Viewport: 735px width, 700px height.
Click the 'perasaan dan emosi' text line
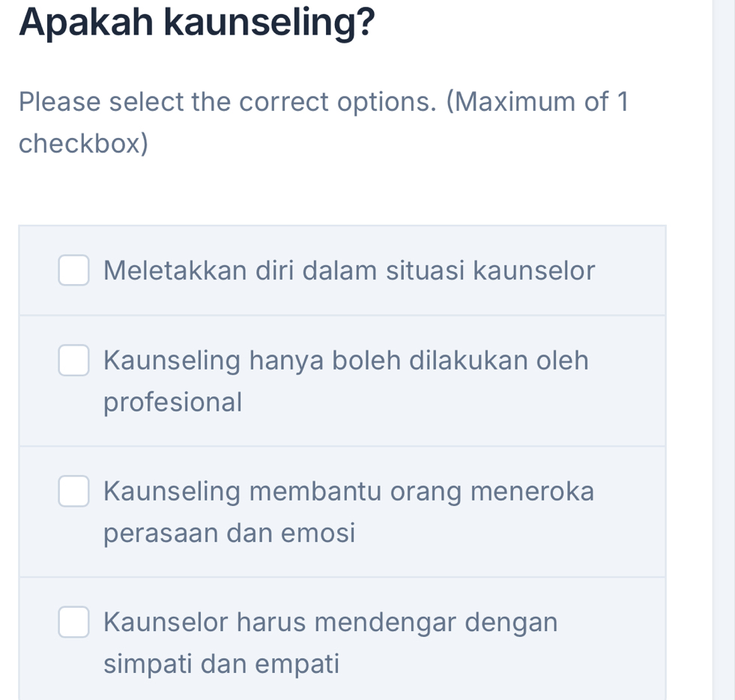229,534
